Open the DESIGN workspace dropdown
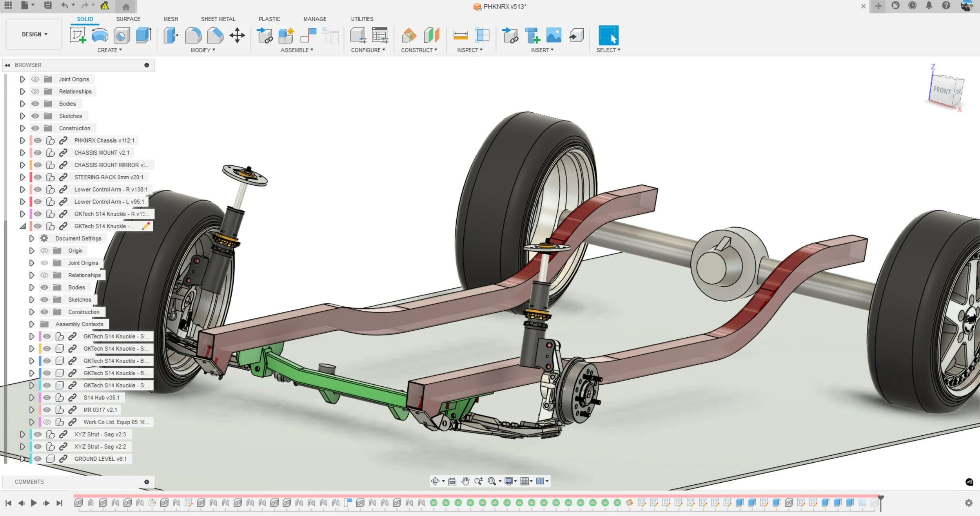Screen dimensions: 980x516 (x=34, y=34)
